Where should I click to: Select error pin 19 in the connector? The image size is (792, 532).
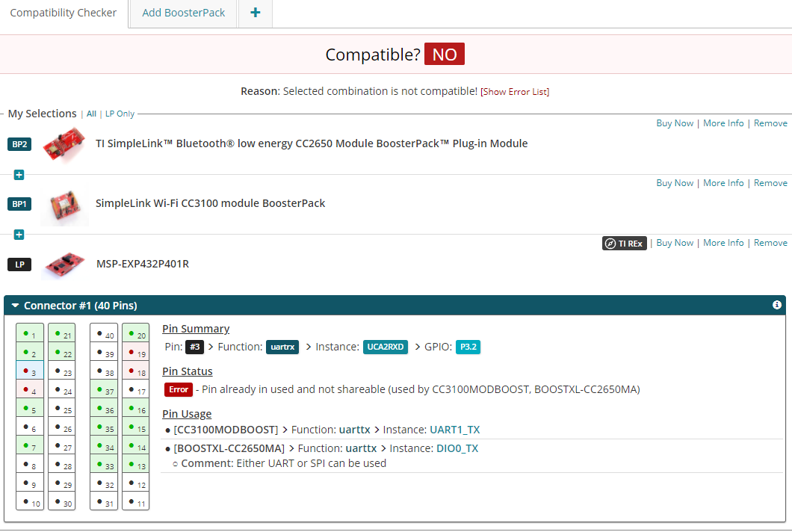(136, 352)
